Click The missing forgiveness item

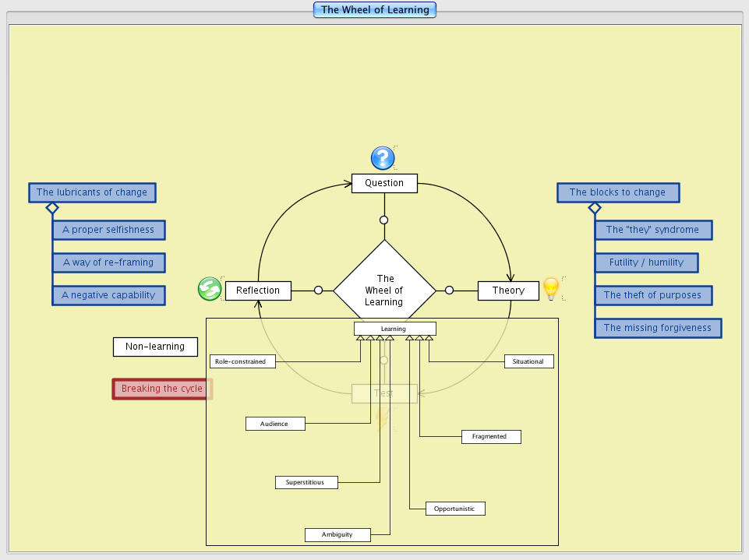657,328
